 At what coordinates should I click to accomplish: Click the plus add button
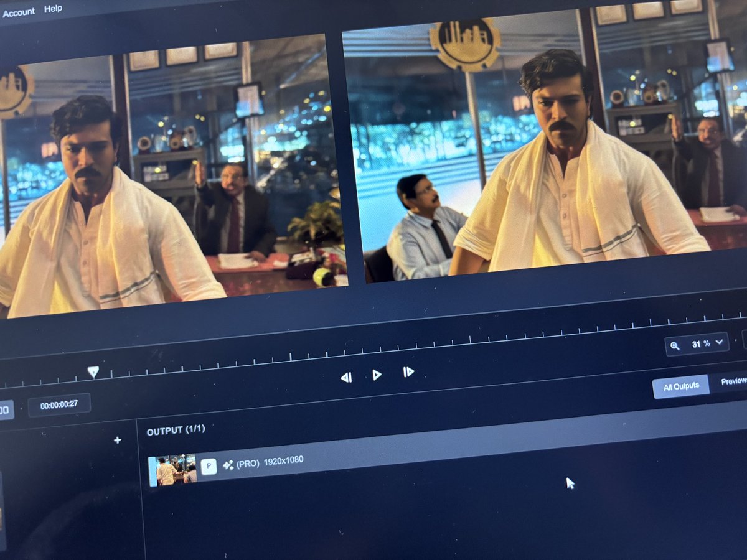tap(117, 440)
